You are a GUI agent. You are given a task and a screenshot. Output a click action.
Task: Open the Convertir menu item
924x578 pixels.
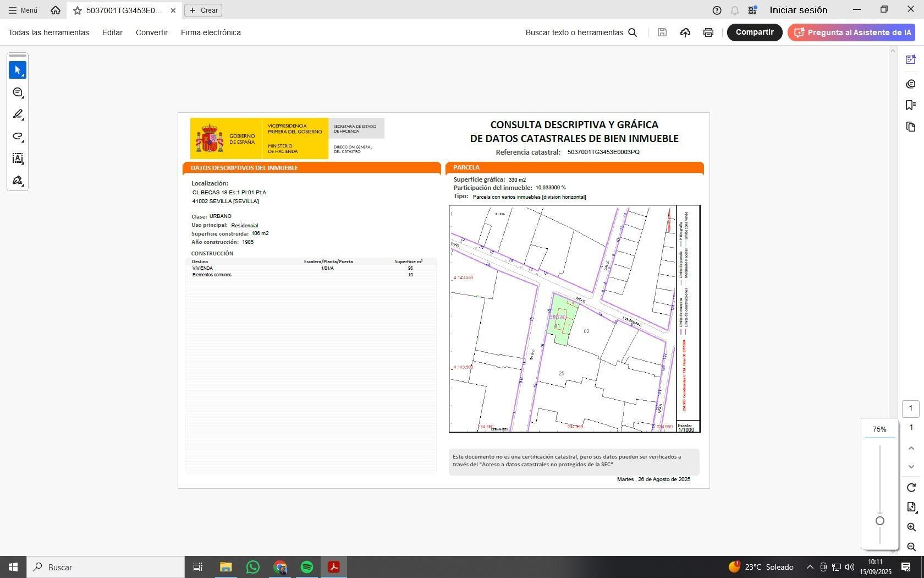(x=151, y=32)
